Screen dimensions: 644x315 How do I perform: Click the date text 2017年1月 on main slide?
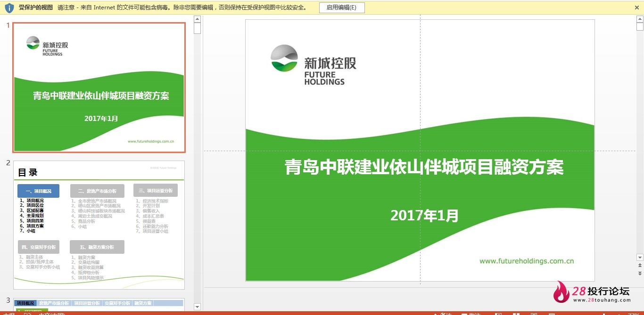[424, 216]
